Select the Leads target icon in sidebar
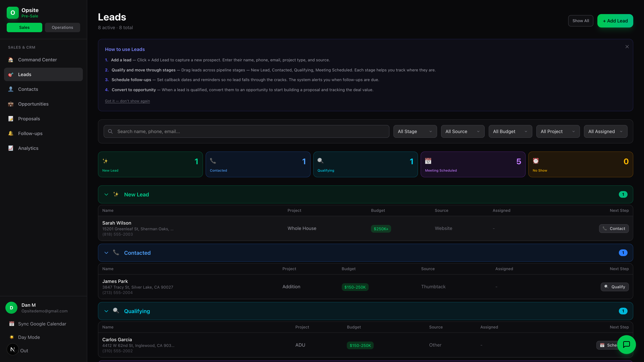The width and height of the screenshot is (644, 362). [11, 74]
